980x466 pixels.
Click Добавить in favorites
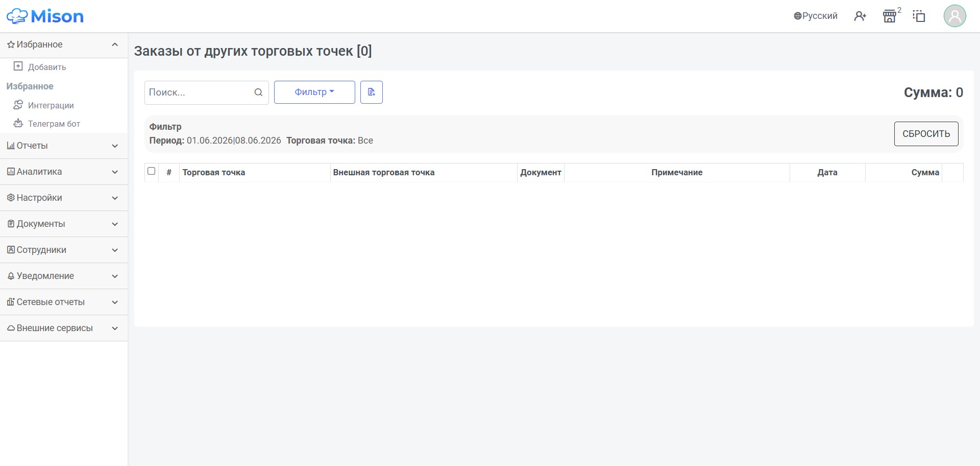pos(47,67)
